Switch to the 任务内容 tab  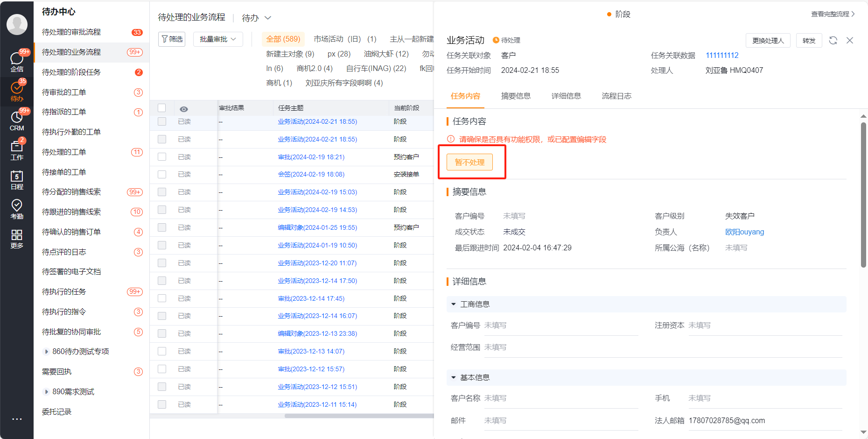(x=465, y=96)
